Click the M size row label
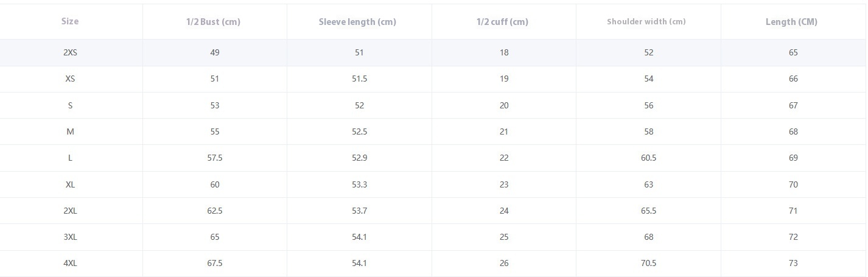 (x=70, y=131)
